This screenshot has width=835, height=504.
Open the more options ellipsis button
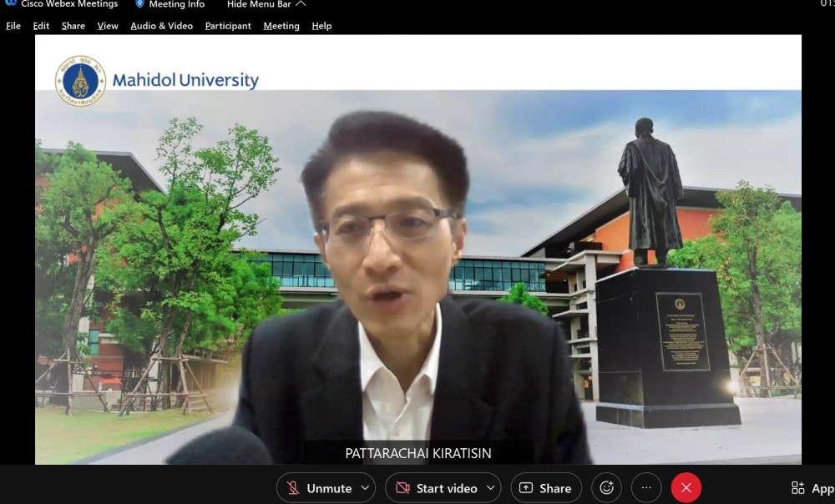(x=646, y=488)
